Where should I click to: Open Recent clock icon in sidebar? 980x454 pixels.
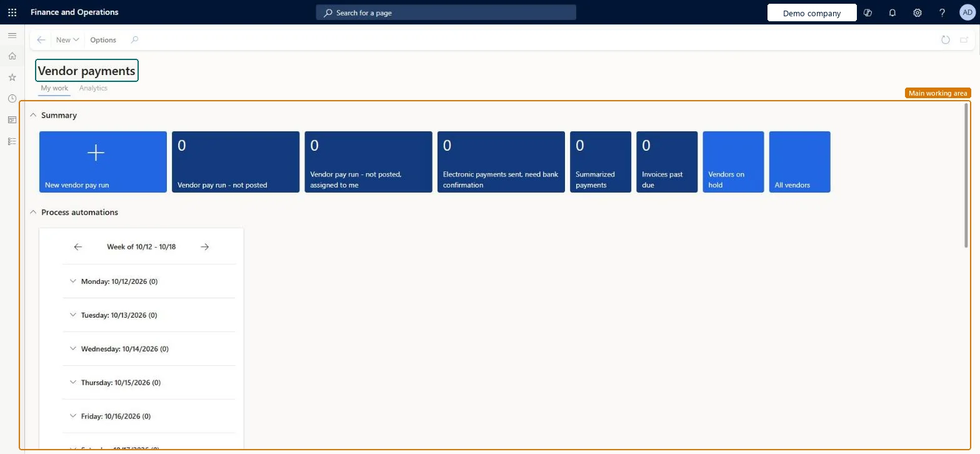pyautogui.click(x=12, y=99)
